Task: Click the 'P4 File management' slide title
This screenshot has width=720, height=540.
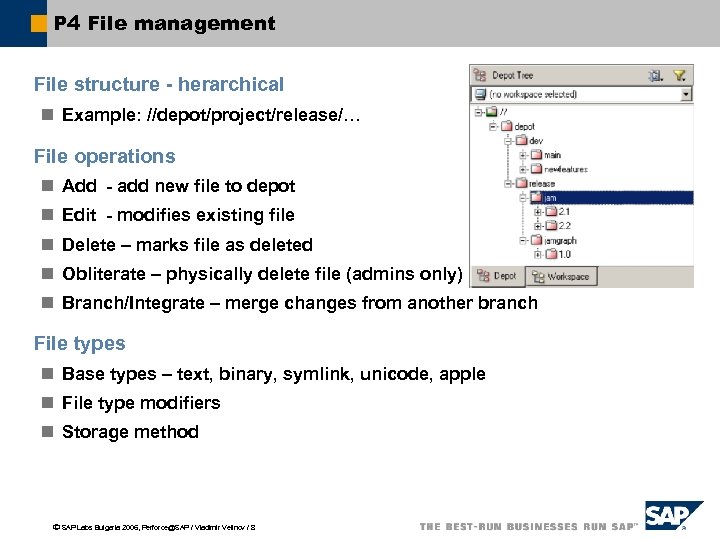Action: click(164, 23)
